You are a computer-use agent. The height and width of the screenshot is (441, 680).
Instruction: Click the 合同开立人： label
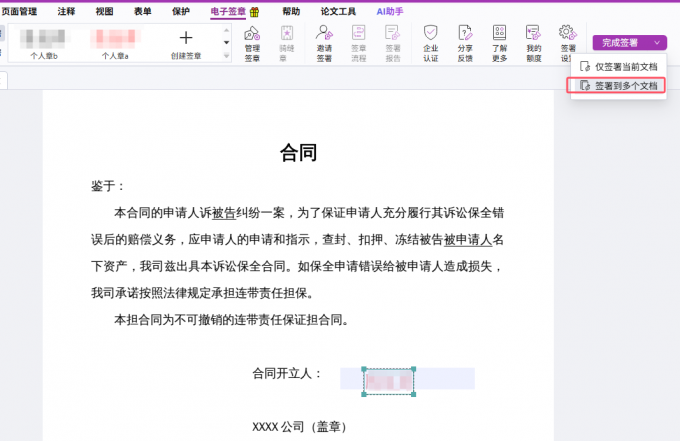point(287,373)
